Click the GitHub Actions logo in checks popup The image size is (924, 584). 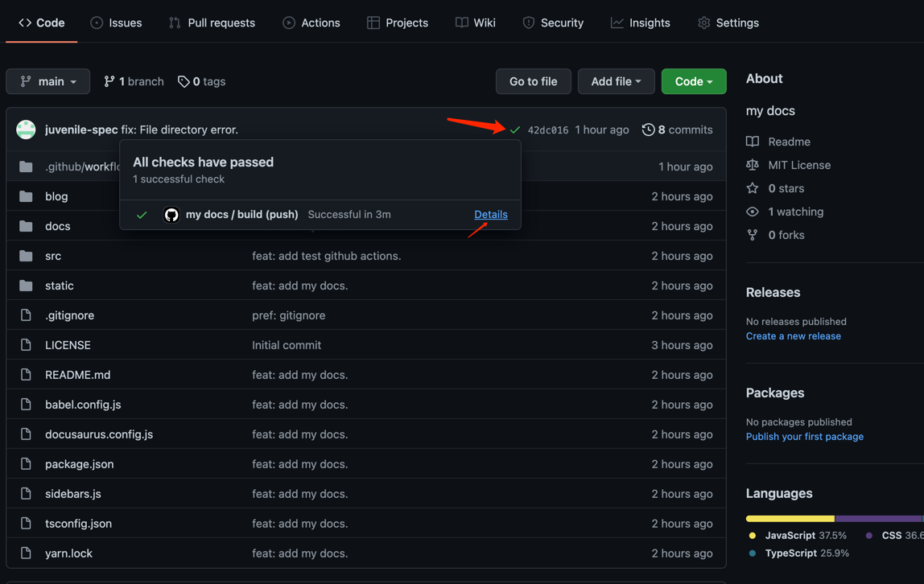click(171, 215)
